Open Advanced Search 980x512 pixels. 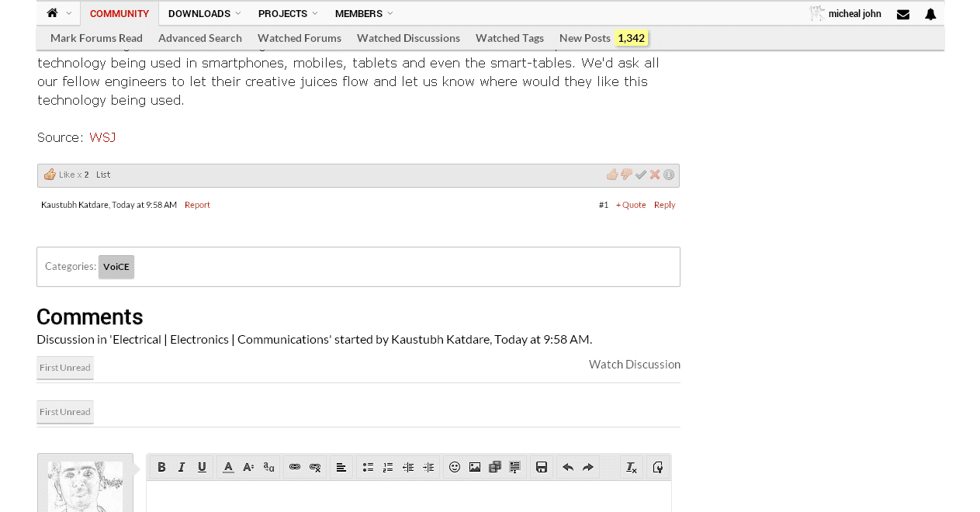click(x=200, y=38)
